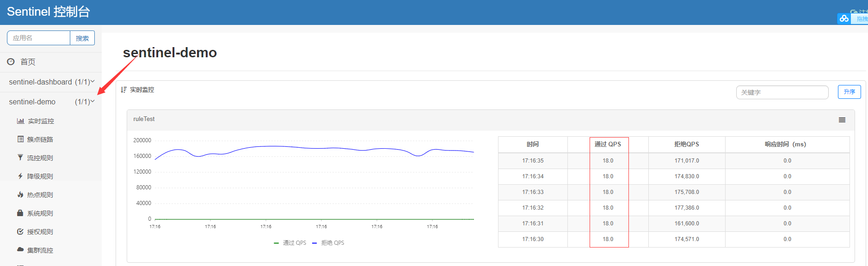
Task: Open 集群流控 in the sidebar
Action: click(x=40, y=250)
